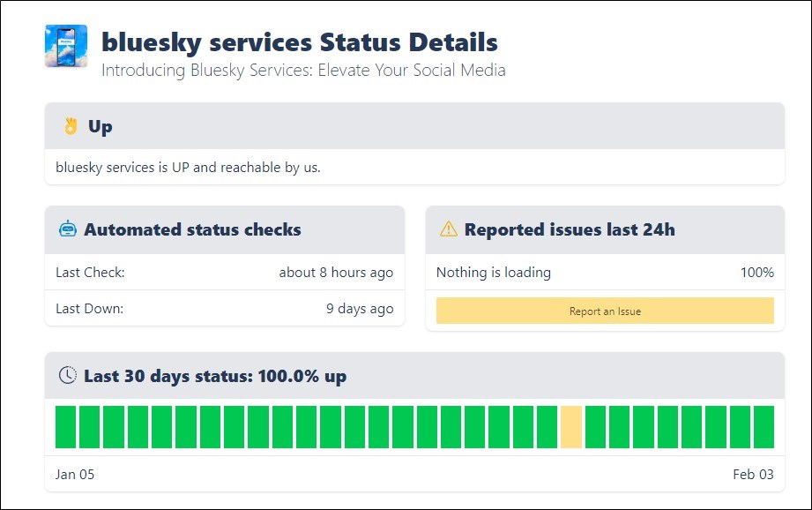Click the phone image inside the logo
The height and width of the screenshot is (510, 812).
click(x=67, y=46)
